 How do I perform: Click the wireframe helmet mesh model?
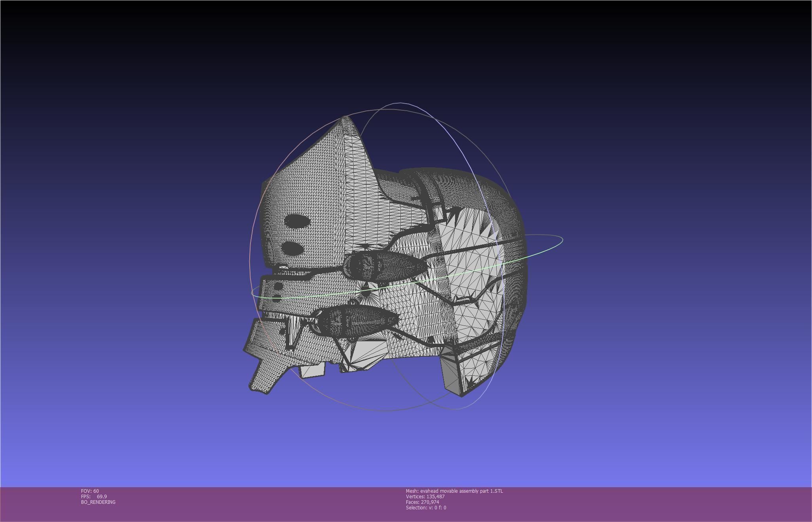pyautogui.click(x=385, y=257)
